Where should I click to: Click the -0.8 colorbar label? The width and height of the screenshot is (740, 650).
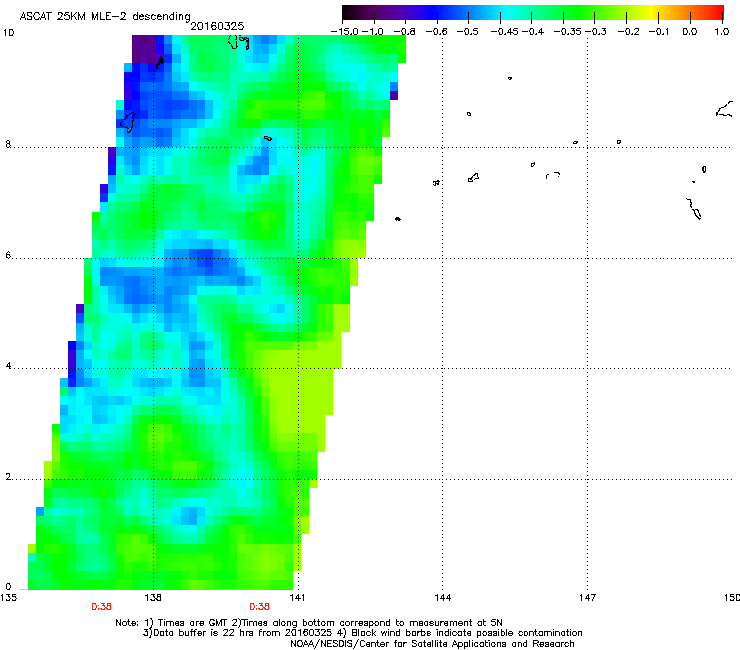click(x=404, y=32)
